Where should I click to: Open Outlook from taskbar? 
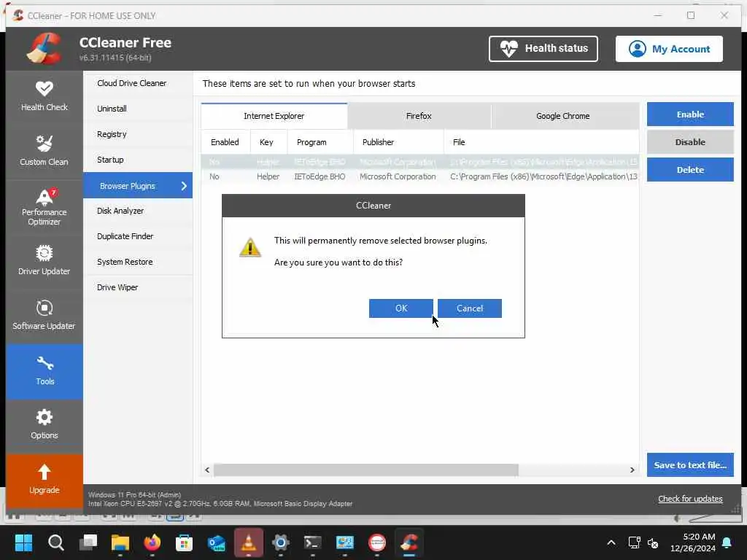coord(217,542)
